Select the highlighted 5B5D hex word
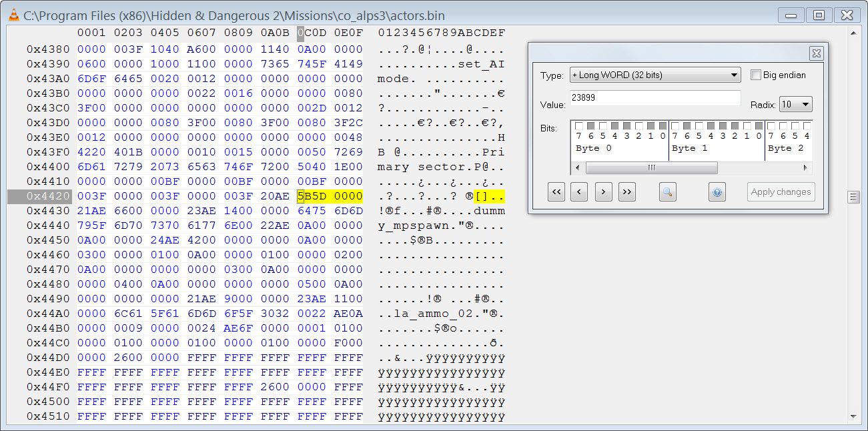868x431 pixels. pos(310,196)
